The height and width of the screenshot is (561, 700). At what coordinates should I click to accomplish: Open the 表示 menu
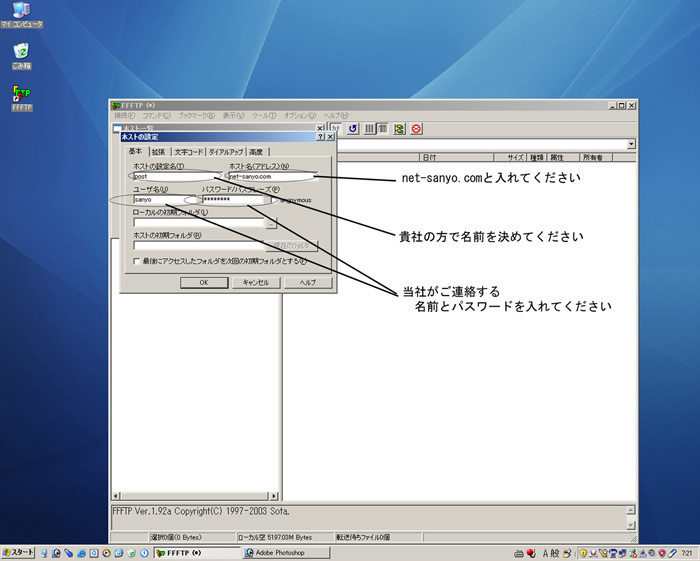(x=233, y=116)
